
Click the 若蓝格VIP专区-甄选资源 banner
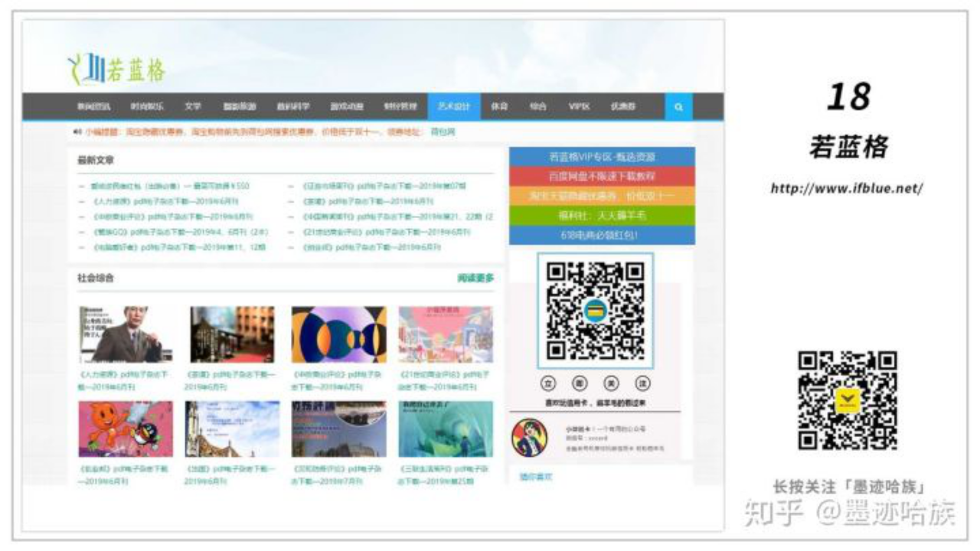click(602, 157)
